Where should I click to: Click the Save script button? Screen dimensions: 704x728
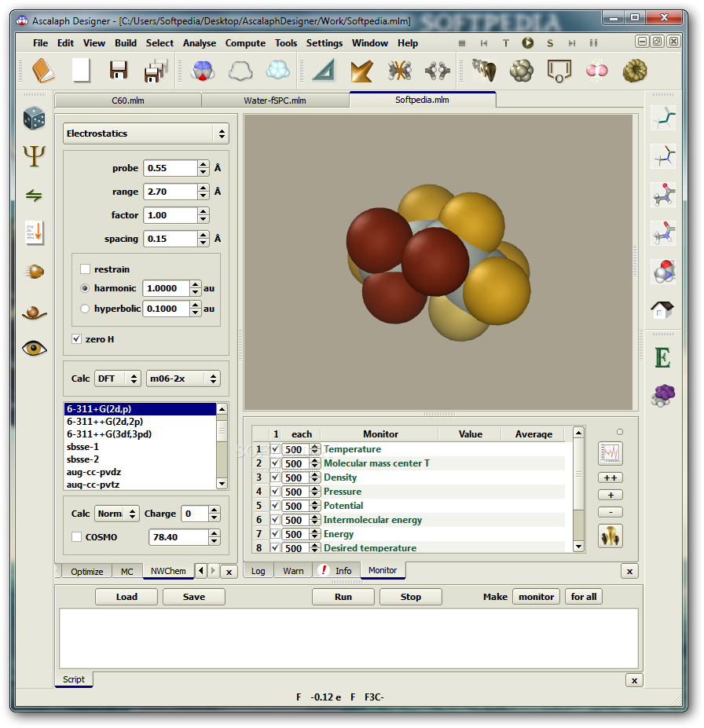tap(193, 597)
